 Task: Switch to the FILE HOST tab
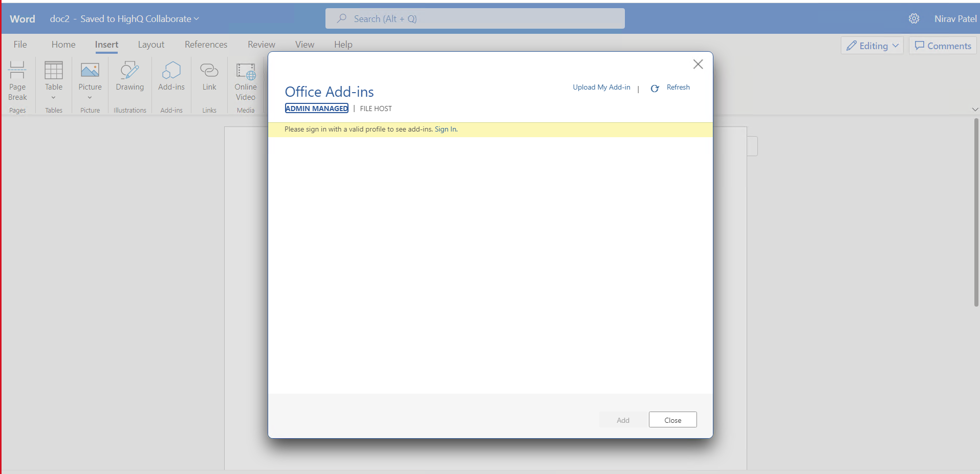click(x=376, y=108)
